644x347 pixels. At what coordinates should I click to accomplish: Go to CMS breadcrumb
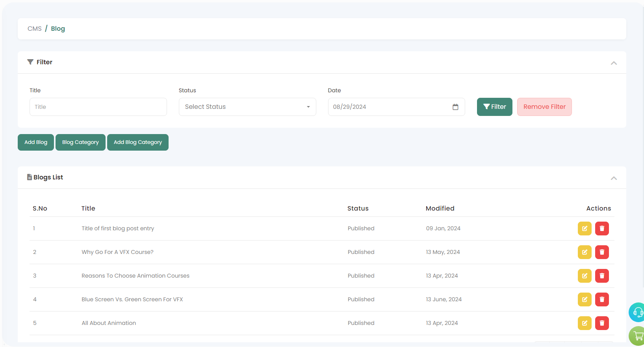coord(35,29)
